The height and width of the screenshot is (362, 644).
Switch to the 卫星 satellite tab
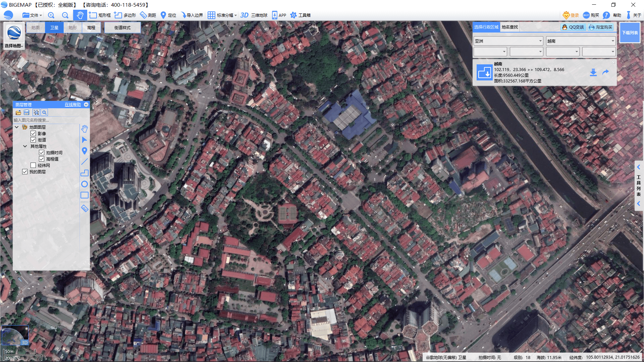[54, 27]
